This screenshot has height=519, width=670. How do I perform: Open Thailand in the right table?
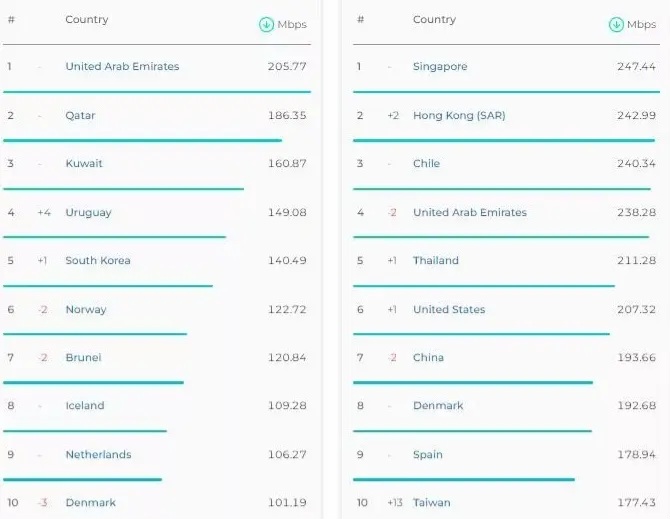tap(436, 261)
